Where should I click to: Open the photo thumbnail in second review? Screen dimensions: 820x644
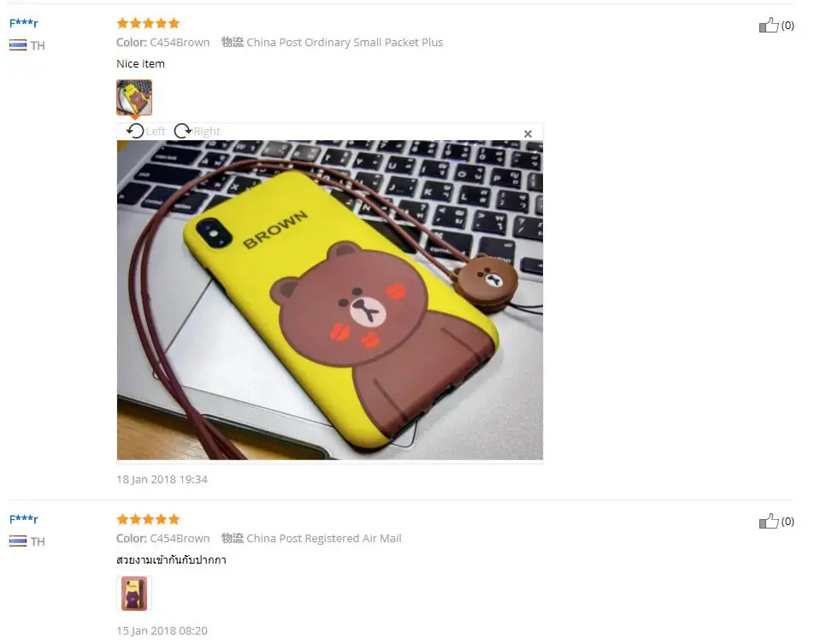point(134,594)
